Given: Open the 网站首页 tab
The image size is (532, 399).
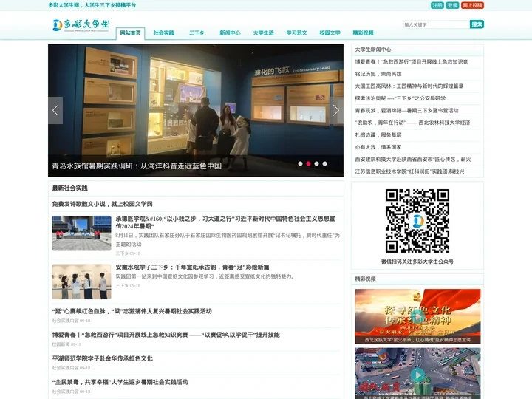Looking at the screenshot, I should pos(130,33).
